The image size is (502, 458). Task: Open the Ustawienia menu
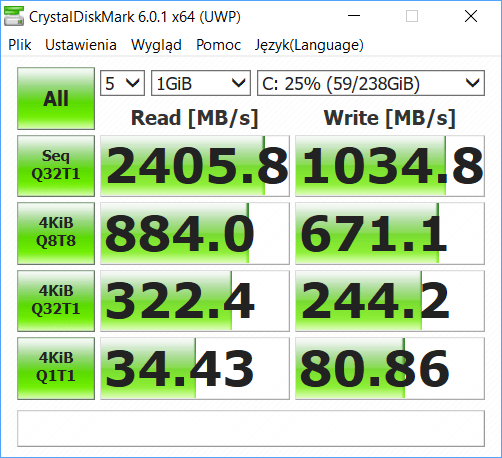pyautogui.click(x=81, y=45)
